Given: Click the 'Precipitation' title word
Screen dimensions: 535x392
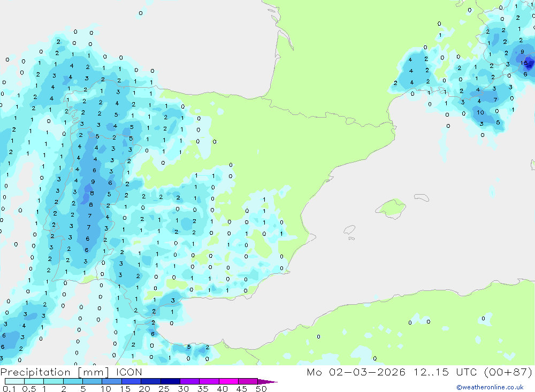Looking at the screenshot, I should (x=35, y=372).
